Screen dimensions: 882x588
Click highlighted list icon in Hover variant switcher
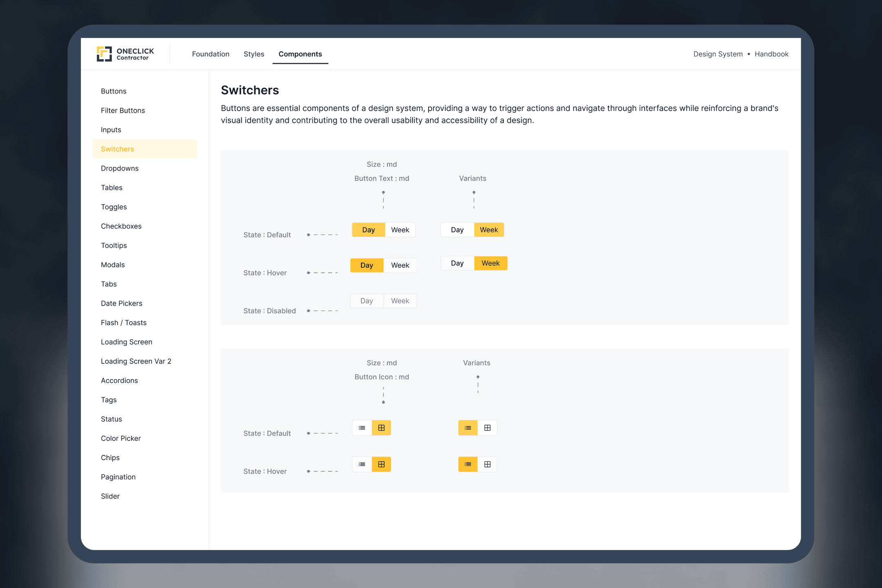point(468,464)
